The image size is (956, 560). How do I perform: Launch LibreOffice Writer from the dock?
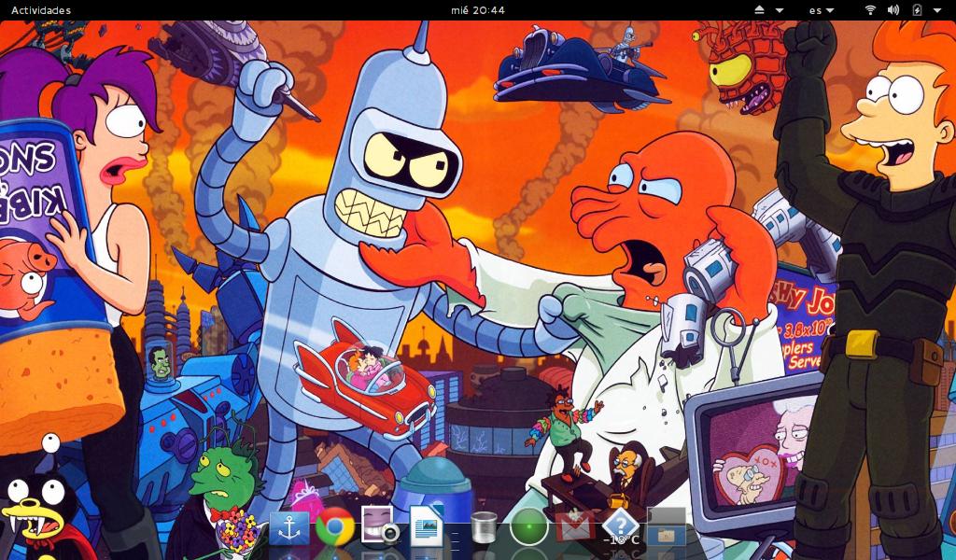point(425,532)
